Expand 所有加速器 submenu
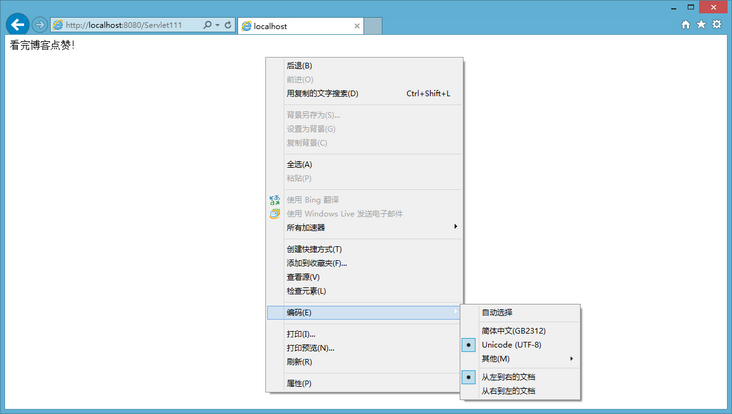 tap(364, 227)
